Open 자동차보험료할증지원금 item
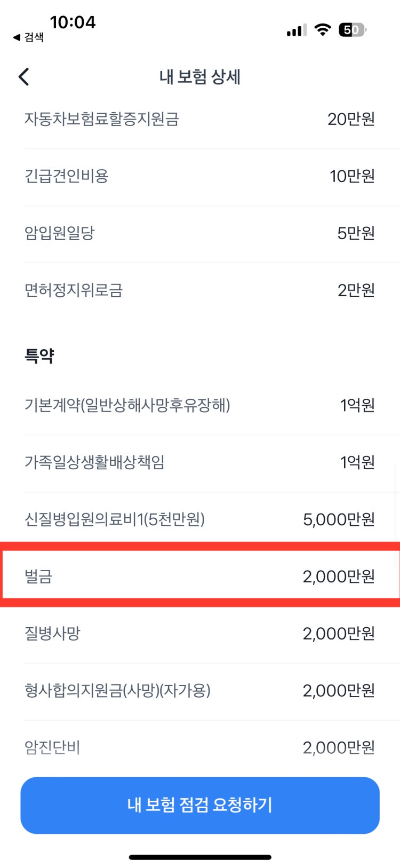This screenshot has height=868, width=400. pos(200,119)
